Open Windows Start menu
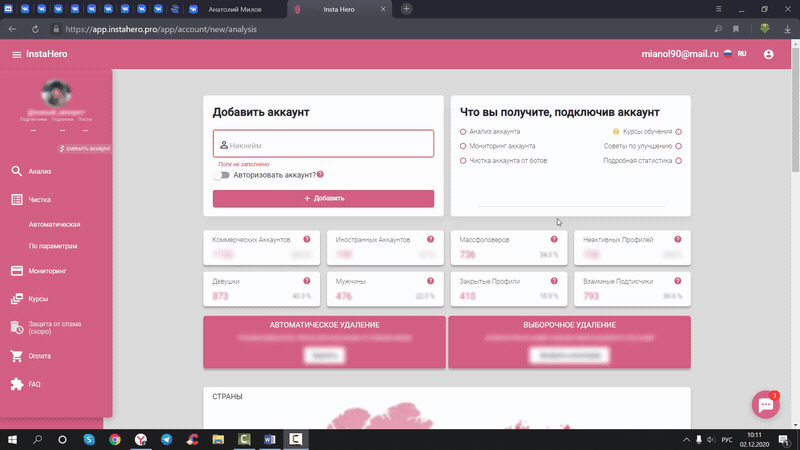The image size is (800, 450). click(12, 439)
